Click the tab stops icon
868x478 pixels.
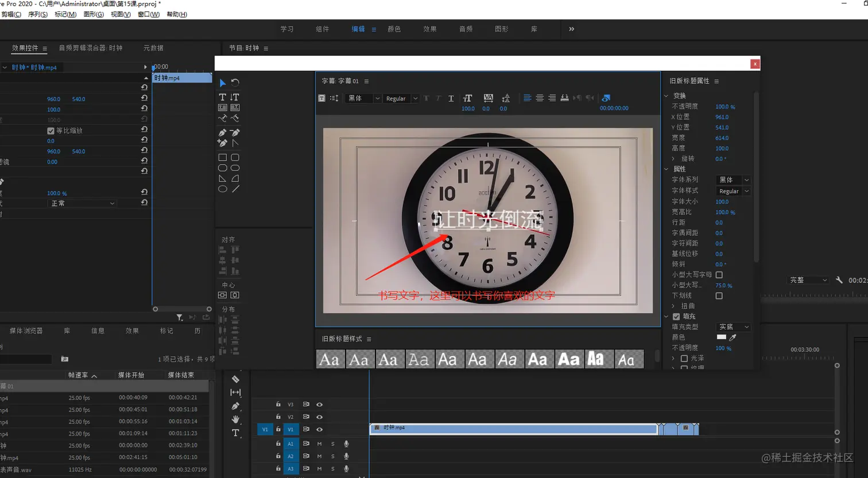click(x=565, y=98)
